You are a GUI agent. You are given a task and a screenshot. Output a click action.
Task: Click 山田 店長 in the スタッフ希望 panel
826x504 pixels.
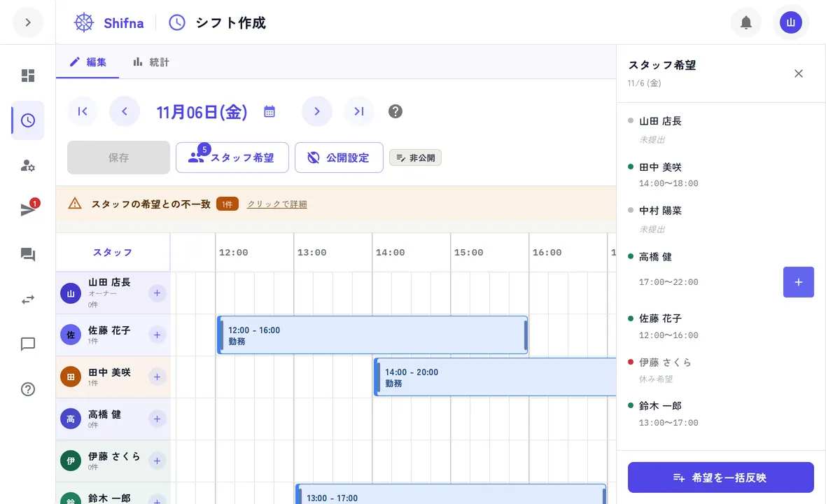pyautogui.click(x=660, y=121)
